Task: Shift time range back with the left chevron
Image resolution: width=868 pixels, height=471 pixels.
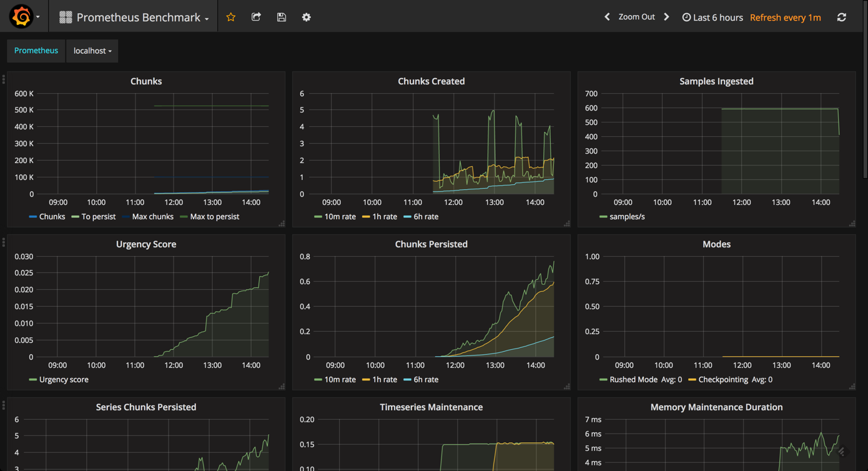Action: click(x=606, y=17)
